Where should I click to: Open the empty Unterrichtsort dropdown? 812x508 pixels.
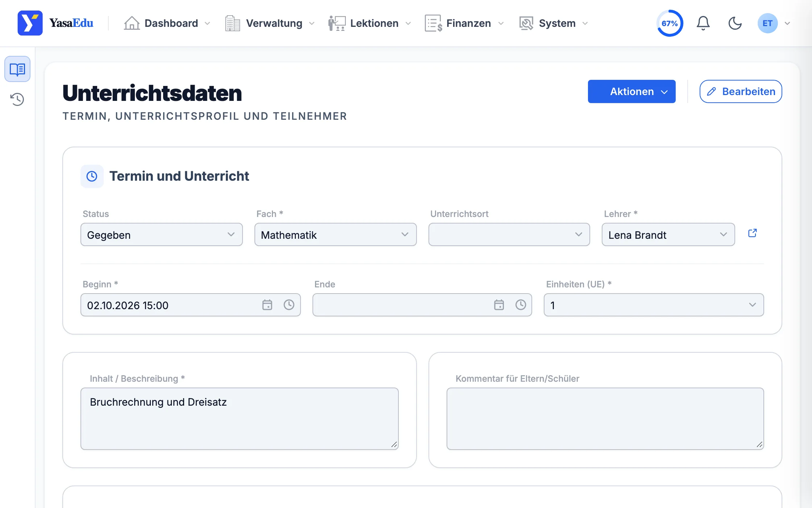click(x=509, y=234)
